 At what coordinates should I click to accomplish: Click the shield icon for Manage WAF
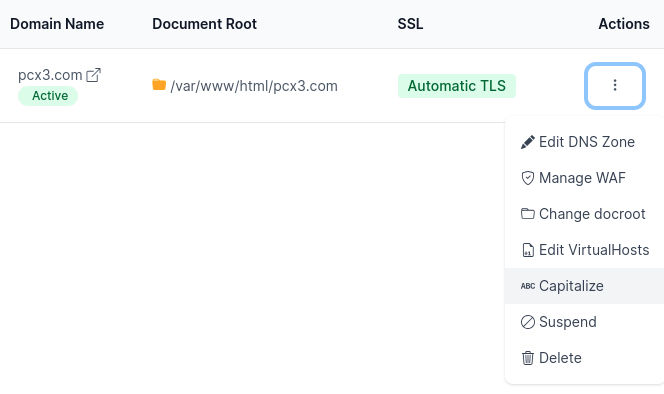[x=527, y=178]
